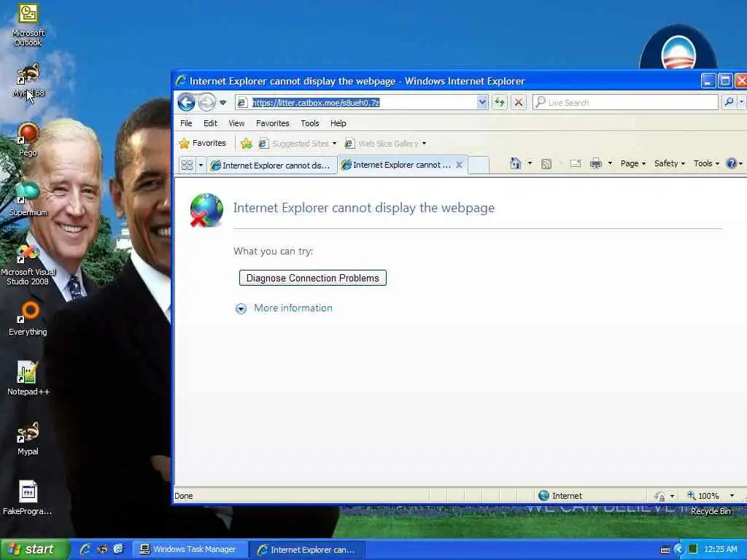Click the Home page icon
Viewport: 747px width, 560px height.
[x=516, y=163]
